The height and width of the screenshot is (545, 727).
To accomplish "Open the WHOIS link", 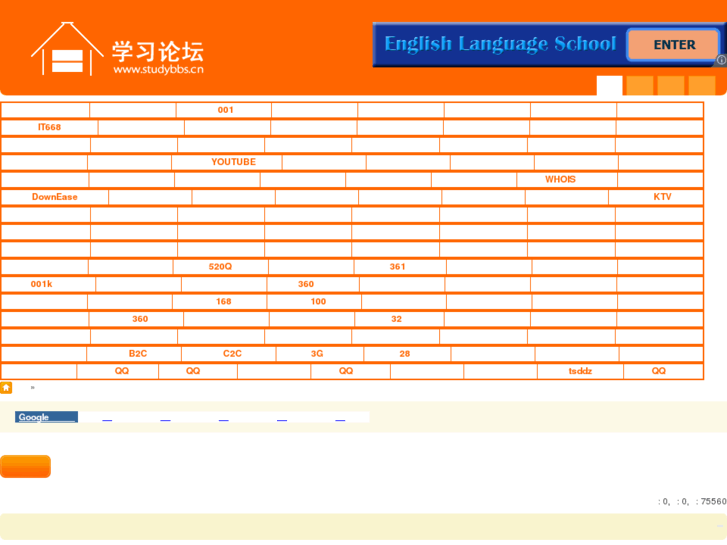I will tap(560, 180).
